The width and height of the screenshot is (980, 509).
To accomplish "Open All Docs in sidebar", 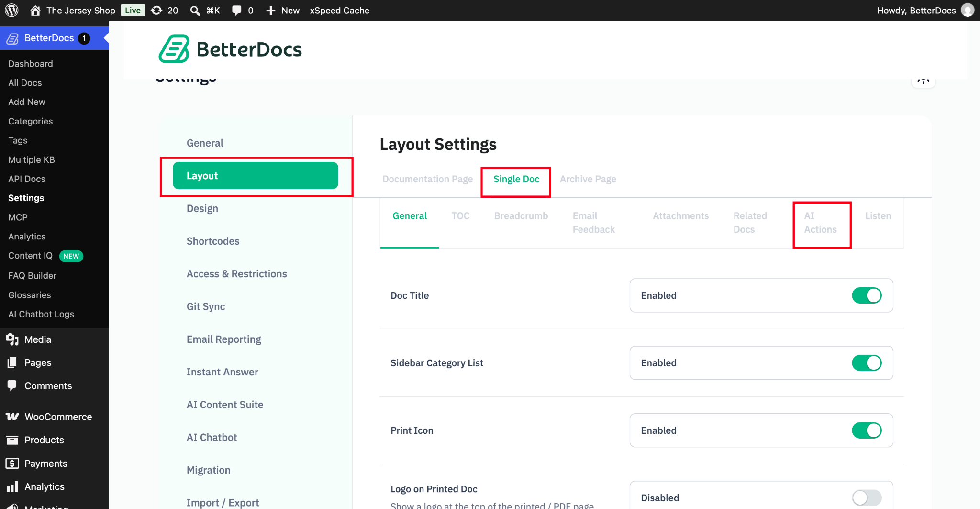I will (25, 83).
